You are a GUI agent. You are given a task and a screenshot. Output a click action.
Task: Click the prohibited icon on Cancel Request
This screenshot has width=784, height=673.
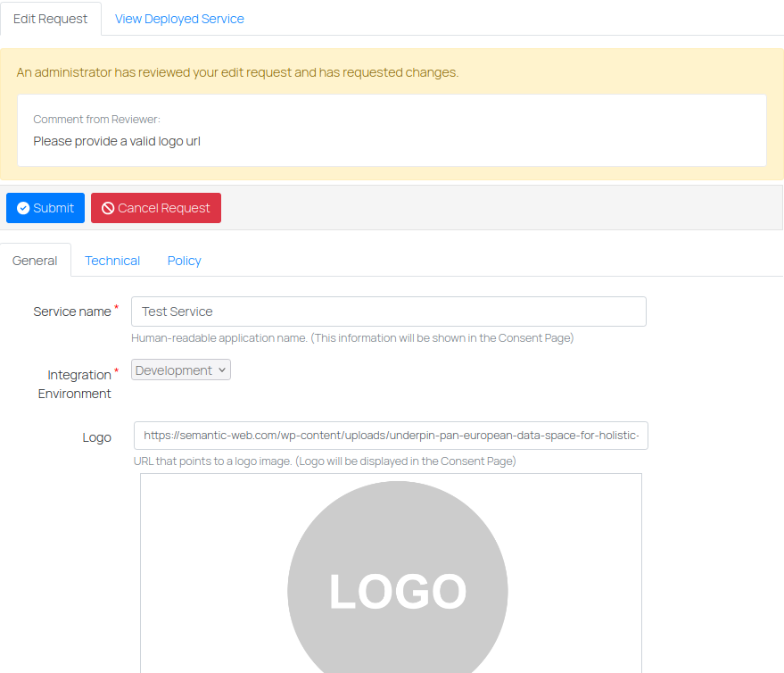[x=108, y=208]
